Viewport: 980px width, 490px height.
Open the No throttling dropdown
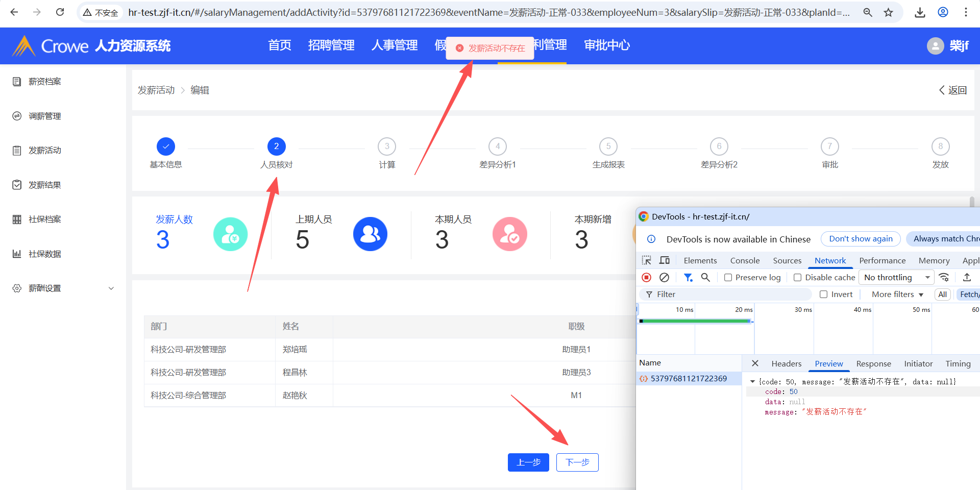point(896,277)
